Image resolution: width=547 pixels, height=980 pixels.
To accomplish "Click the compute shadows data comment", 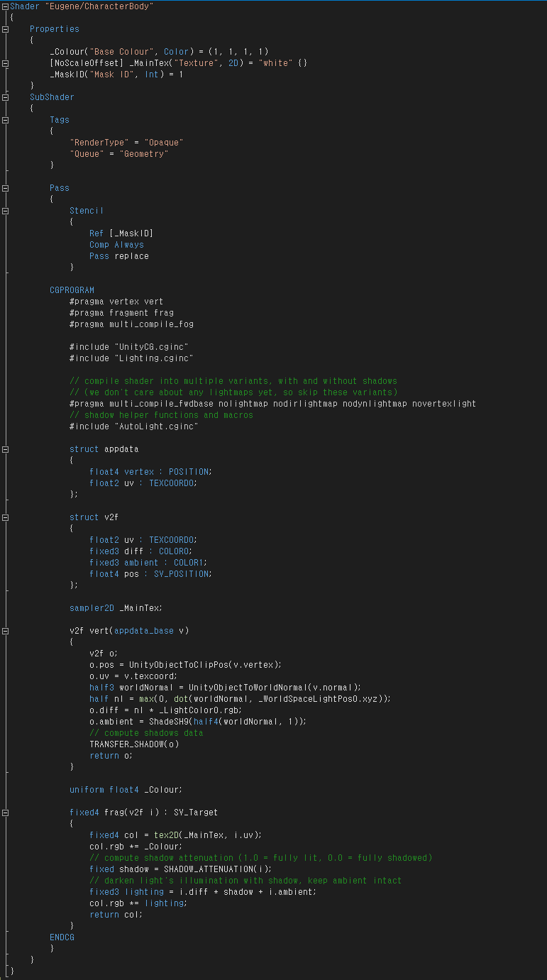I will (146, 733).
